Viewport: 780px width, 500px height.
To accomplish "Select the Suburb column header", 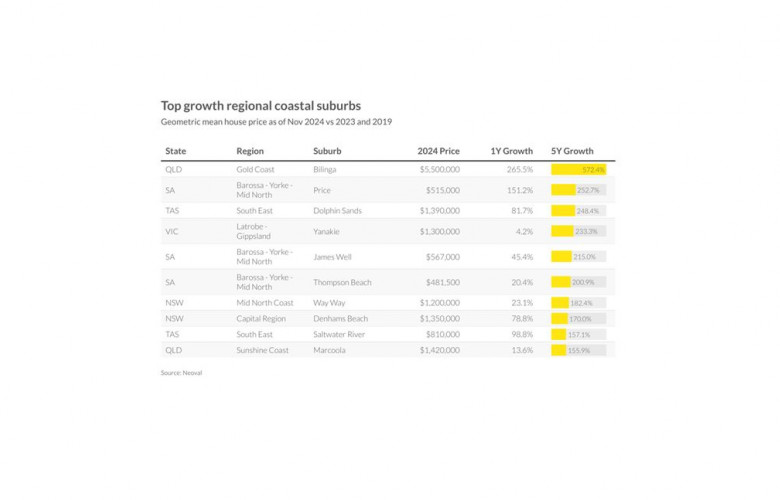I will coord(327,151).
